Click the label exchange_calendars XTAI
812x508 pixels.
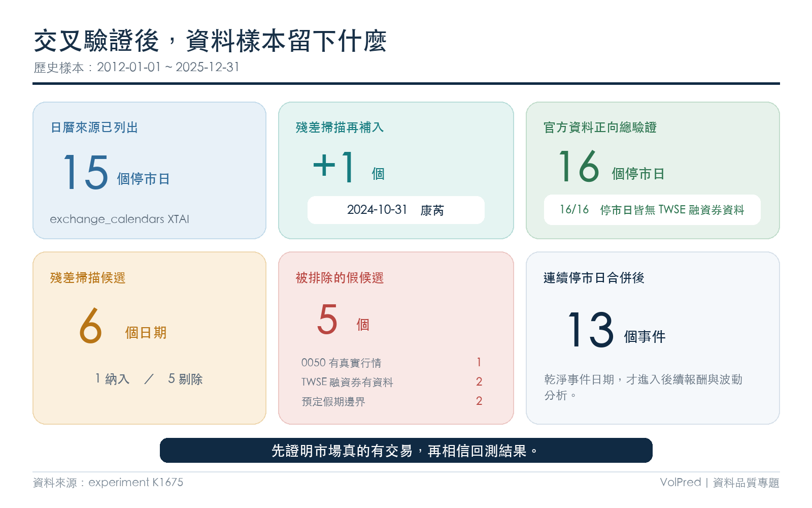119,219
